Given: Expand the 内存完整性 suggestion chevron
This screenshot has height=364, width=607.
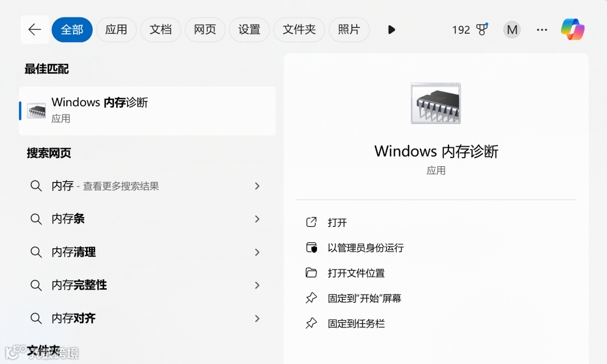Looking at the screenshot, I should tap(257, 285).
